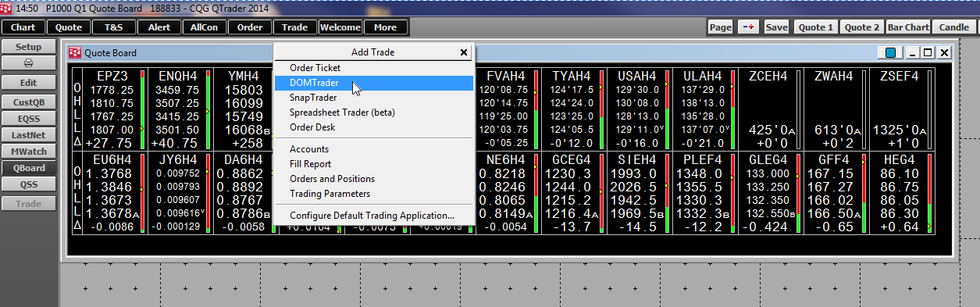
Task: Open the T&S toolbar button
Action: [113, 27]
